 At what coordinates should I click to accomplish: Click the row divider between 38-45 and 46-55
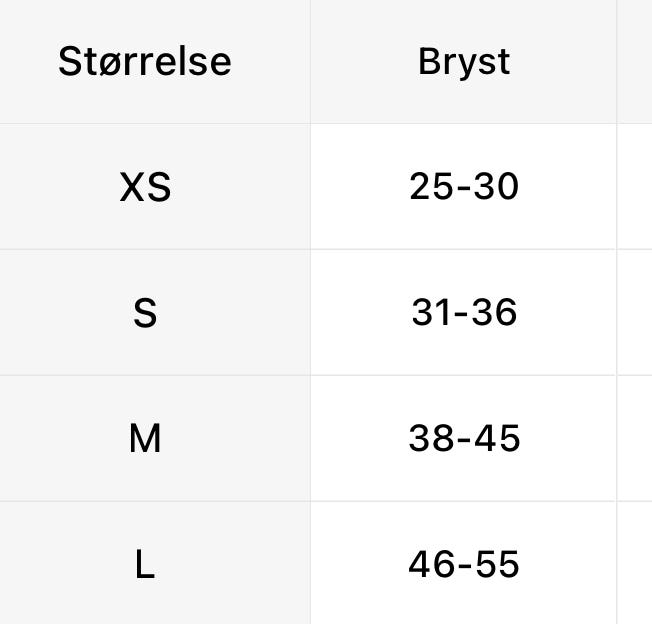[464, 501]
